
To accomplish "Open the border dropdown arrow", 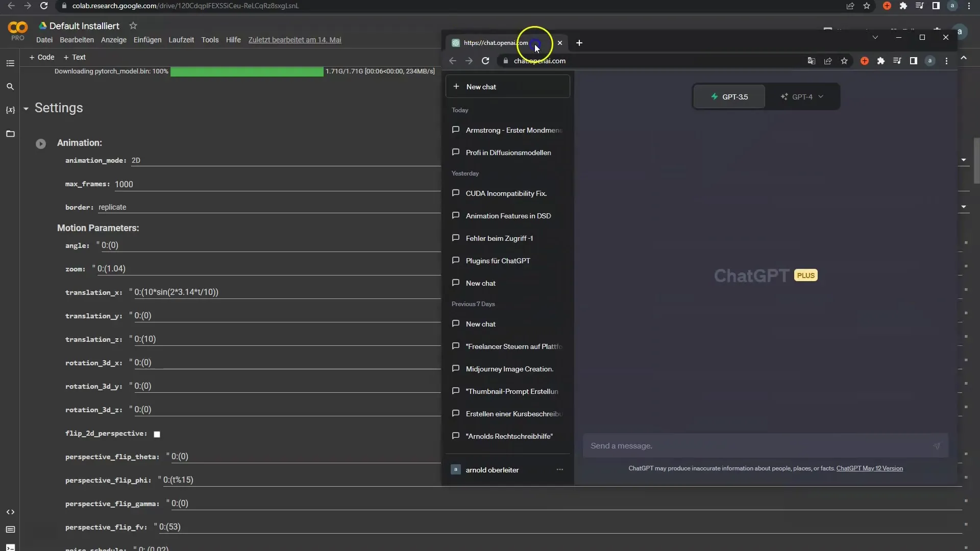I will [x=964, y=207].
